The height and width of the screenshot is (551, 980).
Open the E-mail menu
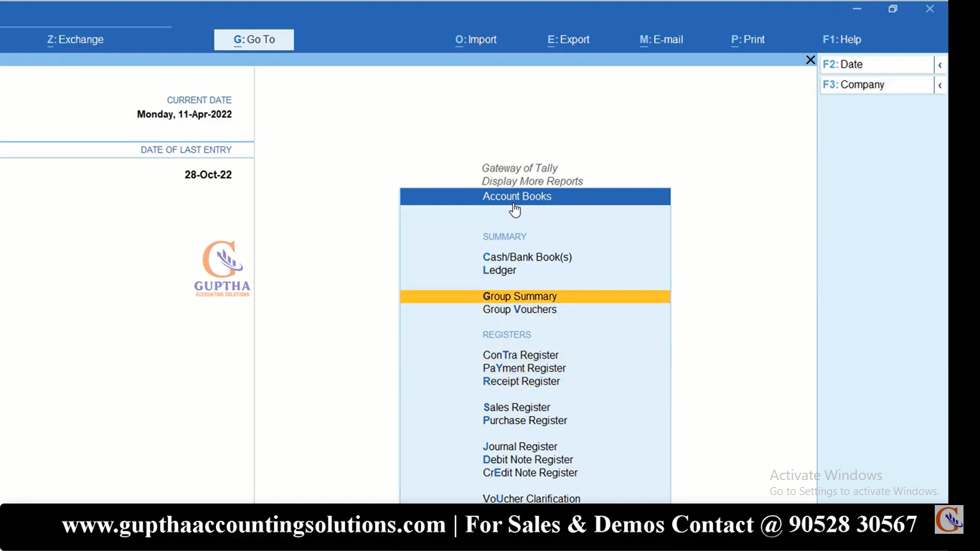tap(661, 39)
